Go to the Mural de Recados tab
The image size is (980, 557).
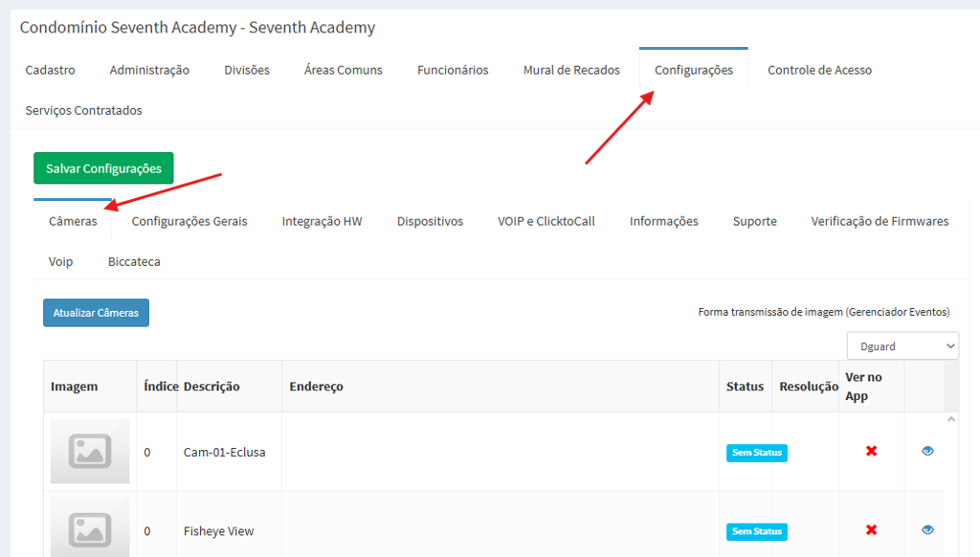[x=571, y=70]
